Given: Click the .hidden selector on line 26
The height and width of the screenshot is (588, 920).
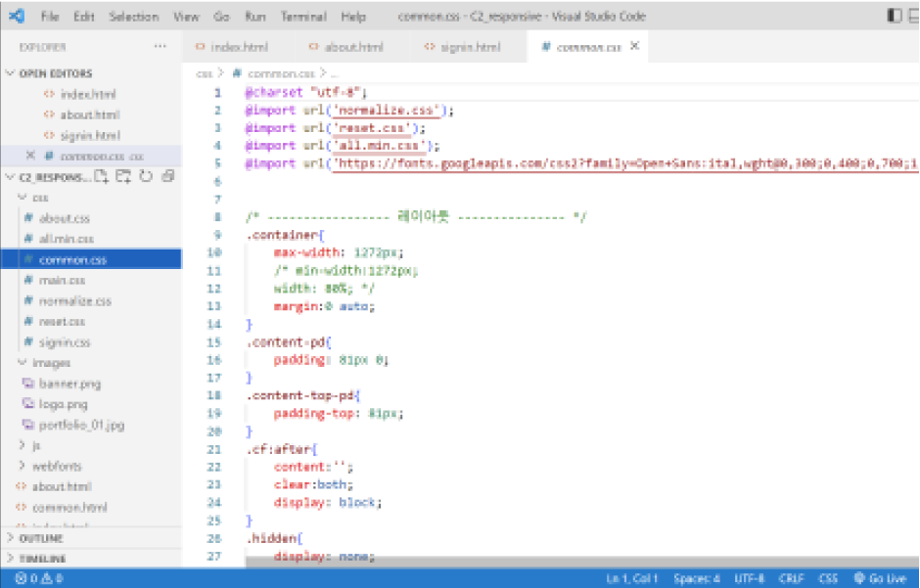Looking at the screenshot, I should pyautogui.click(x=274, y=538).
